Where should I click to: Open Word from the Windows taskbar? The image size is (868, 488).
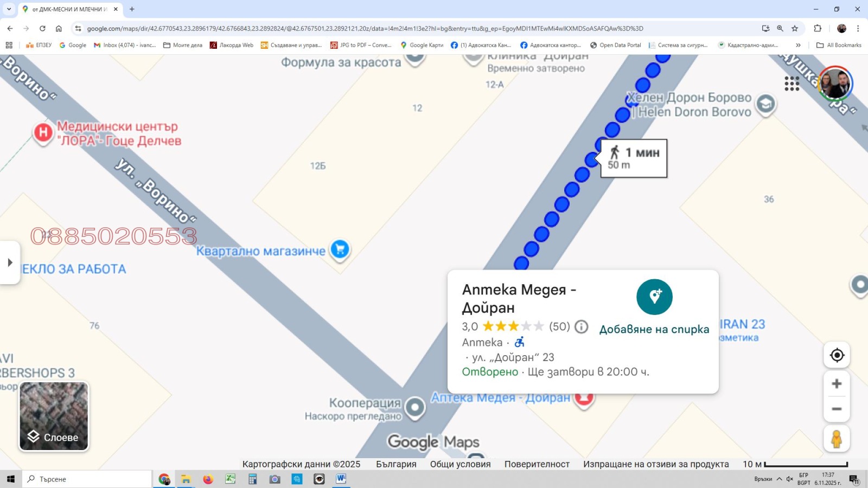pyautogui.click(x=341, y=479)
